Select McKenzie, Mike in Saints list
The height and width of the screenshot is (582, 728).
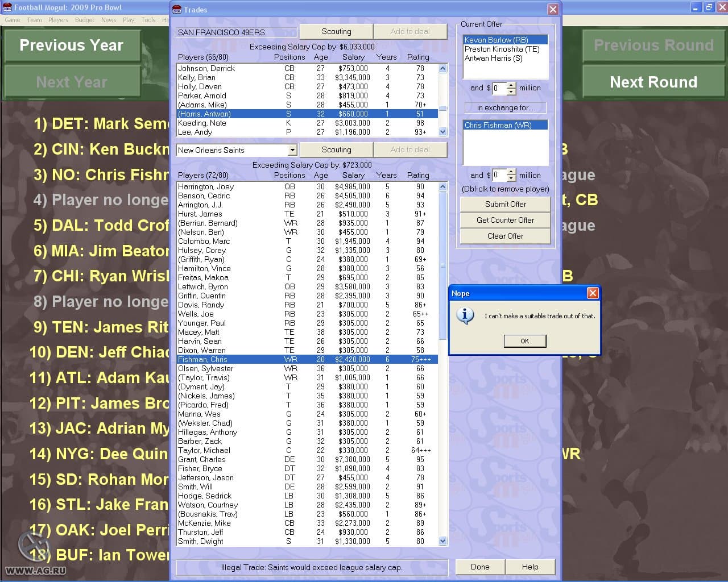pyautogui.click(x=307, y=523)
